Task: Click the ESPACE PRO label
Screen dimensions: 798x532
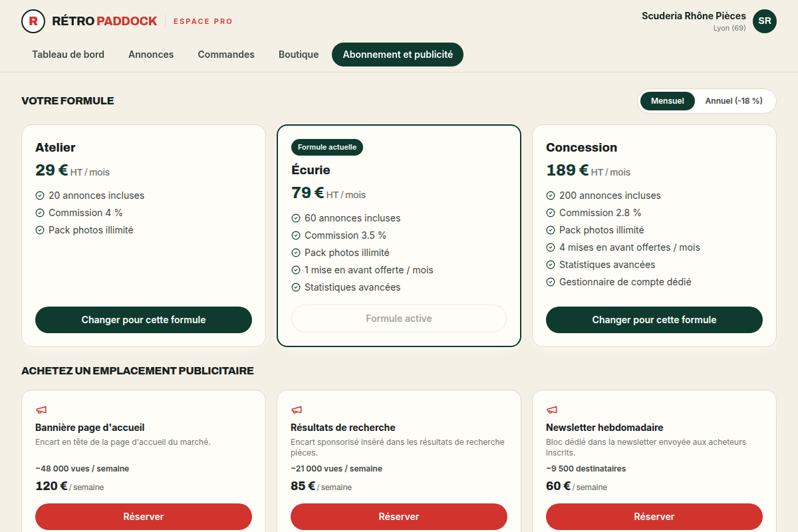Action: [x=203, y=21]
